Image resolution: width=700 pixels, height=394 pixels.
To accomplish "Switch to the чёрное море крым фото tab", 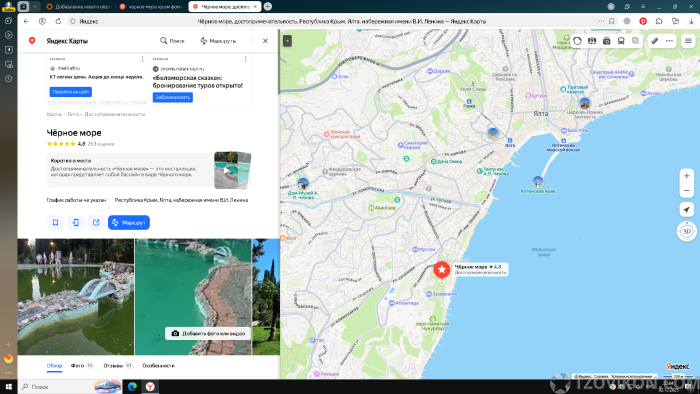I will pyautogui.click(x=152, y=7).
